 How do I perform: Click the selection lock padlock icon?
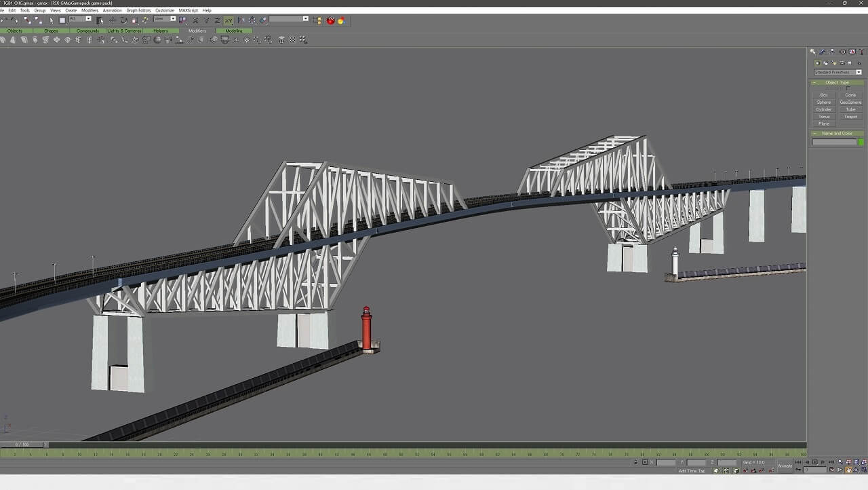click(635, 462)
